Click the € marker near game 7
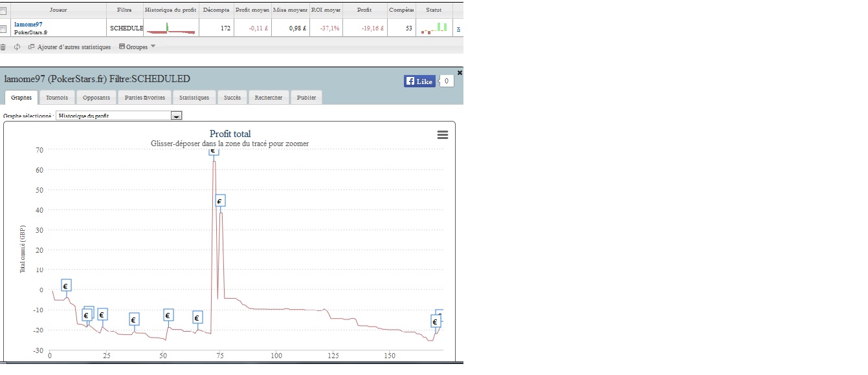This screenshot has width=868, height=375. coord(66,285)
